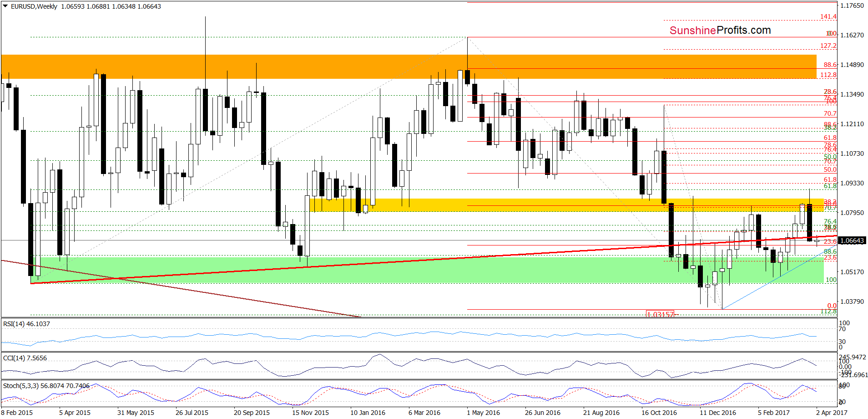
Task: Click the 1.14890 price axis label
Action: (852, 65)
